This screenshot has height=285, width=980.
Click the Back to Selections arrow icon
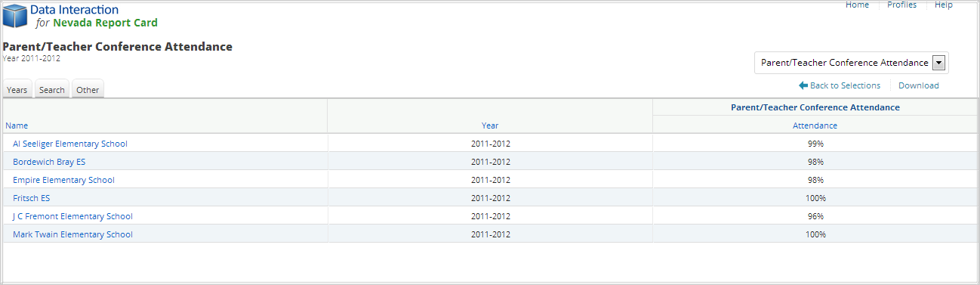(803, 85)
